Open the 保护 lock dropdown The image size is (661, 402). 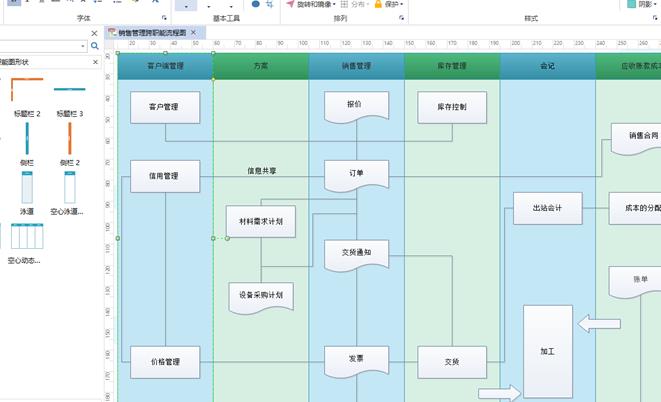coord(389,4)
